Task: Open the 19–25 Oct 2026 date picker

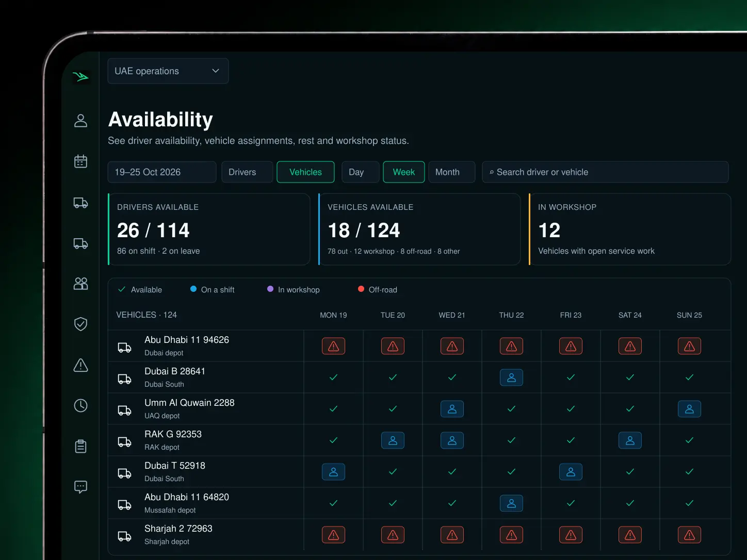Action: pyautogui.click(x=162, y=172)
